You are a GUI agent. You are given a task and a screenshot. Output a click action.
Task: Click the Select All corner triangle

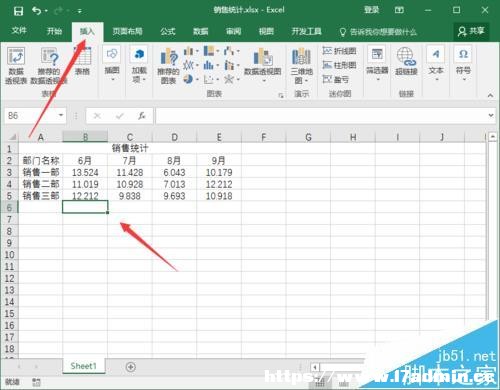click(x=12, y=137)
